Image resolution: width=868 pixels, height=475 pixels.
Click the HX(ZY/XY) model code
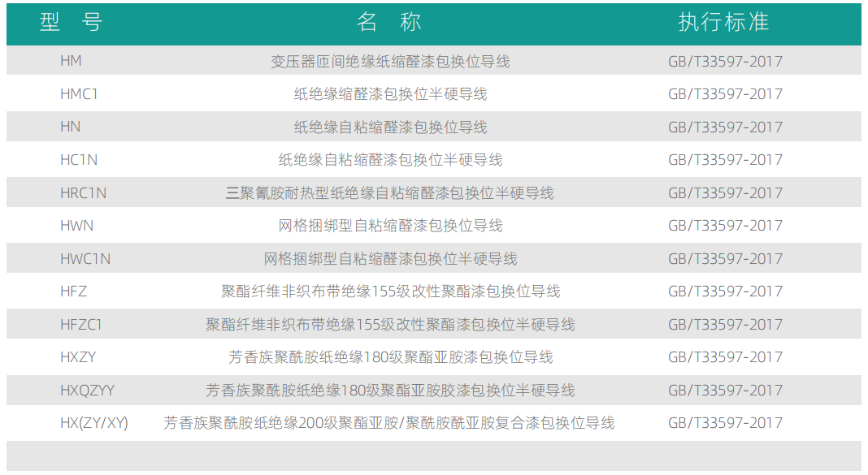pos(93,423)
